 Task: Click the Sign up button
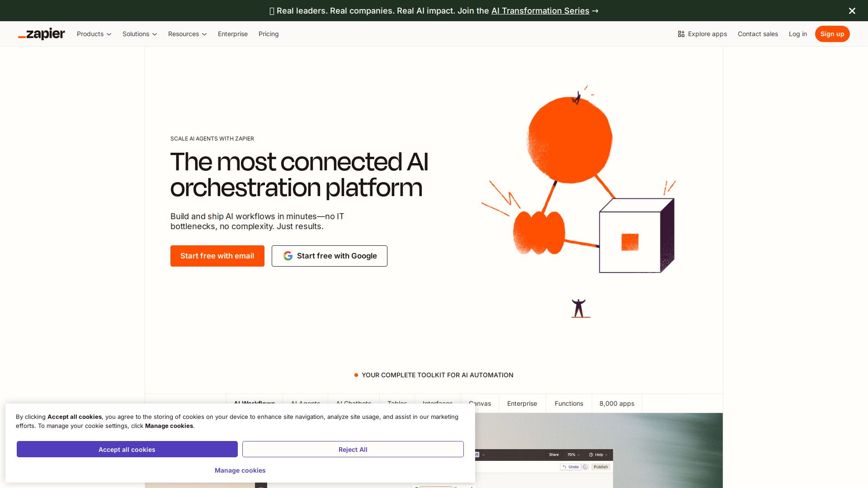tap(832, 34)
